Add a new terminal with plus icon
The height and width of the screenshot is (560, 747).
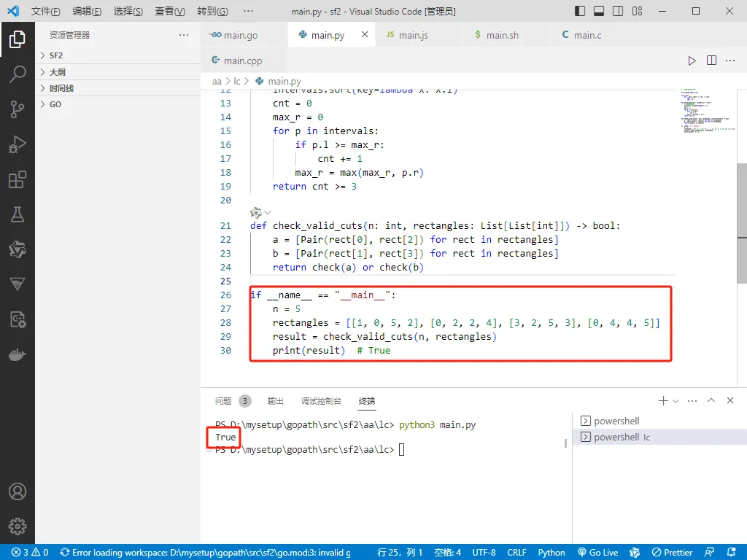click(x=662, y=401)
